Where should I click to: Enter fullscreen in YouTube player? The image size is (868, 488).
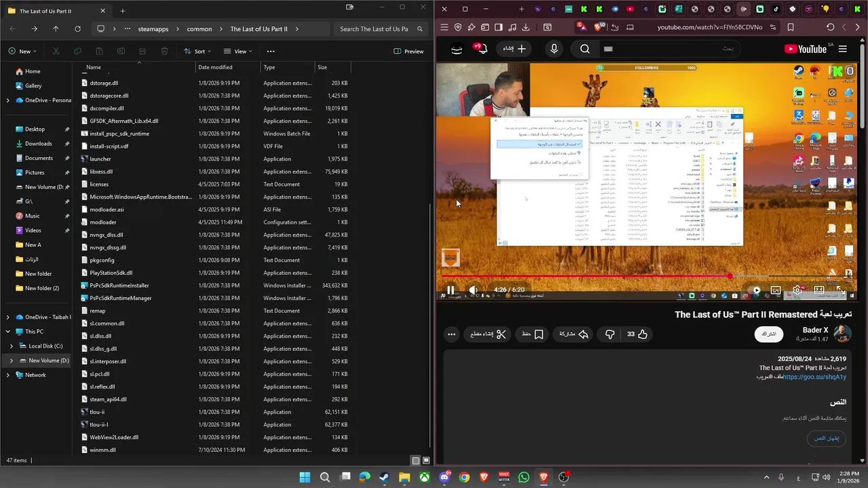pyautogui.click(x=840, y=290)
